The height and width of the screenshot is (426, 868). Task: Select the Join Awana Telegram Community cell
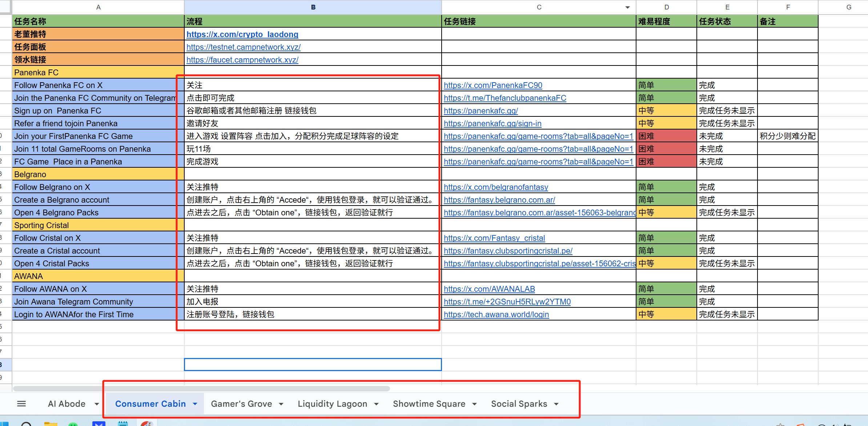click(98, 302)
